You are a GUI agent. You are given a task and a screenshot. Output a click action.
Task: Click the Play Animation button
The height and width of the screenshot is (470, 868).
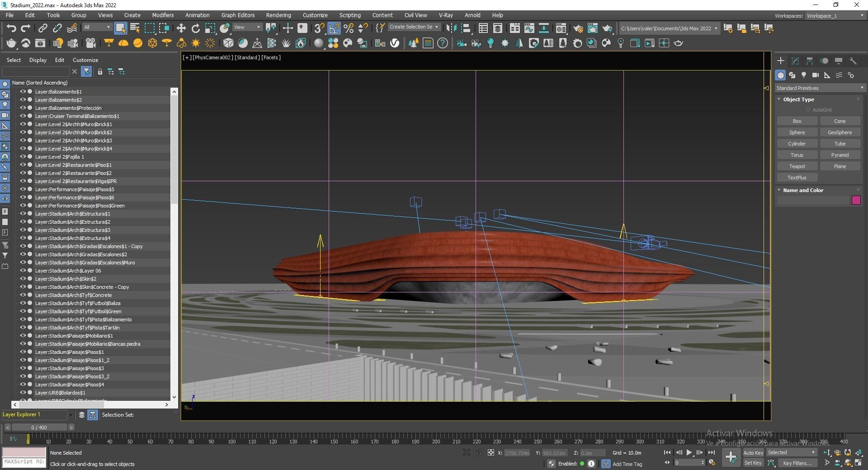[689, 452]
